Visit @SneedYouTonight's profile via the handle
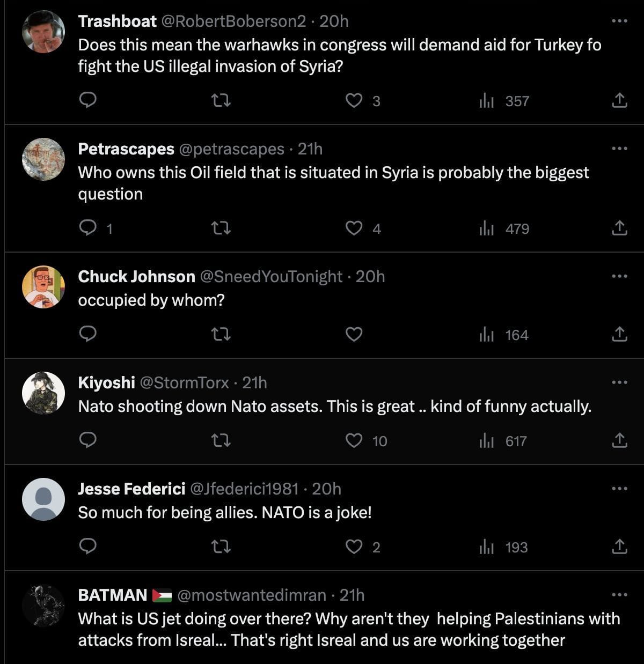The image size is (644, 664). tap(270, 277)
